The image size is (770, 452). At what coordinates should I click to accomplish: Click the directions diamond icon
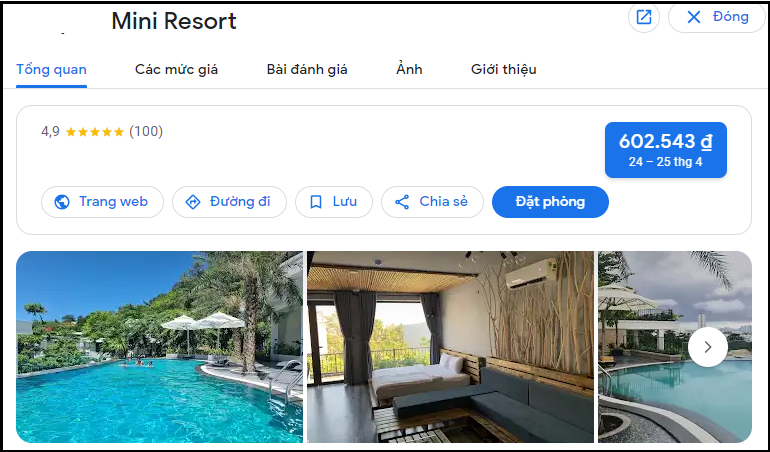coord(192,202)
